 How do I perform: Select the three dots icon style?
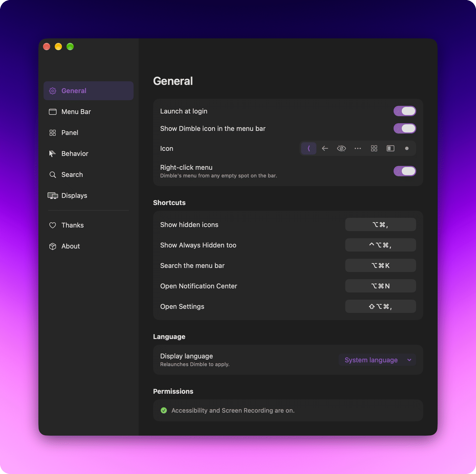[358, 148]
